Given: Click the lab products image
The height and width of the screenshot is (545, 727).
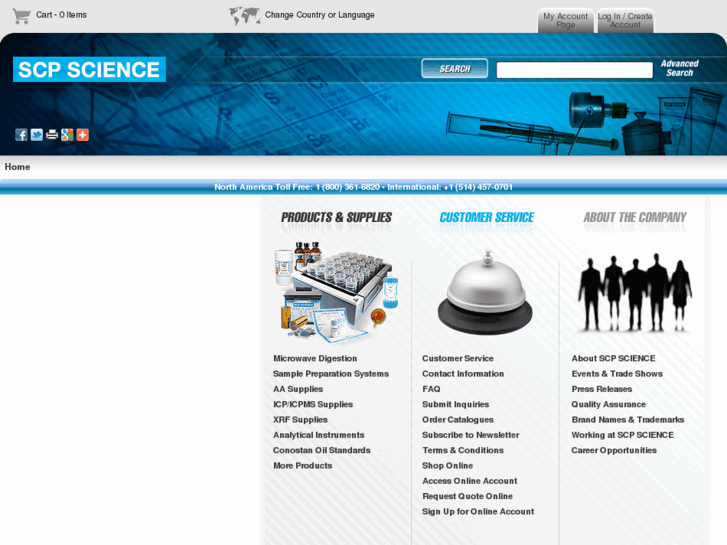Looking at the screenshot, I should 337,292.
